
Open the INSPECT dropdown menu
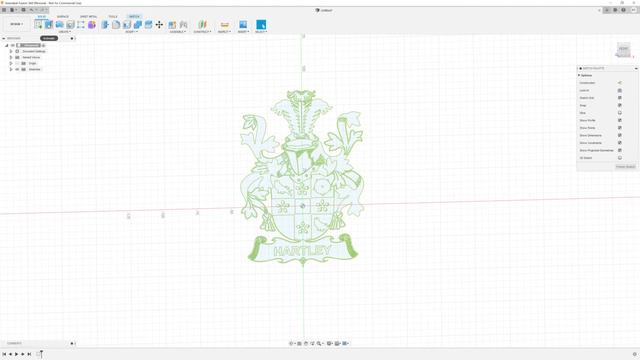click(224, 32)
